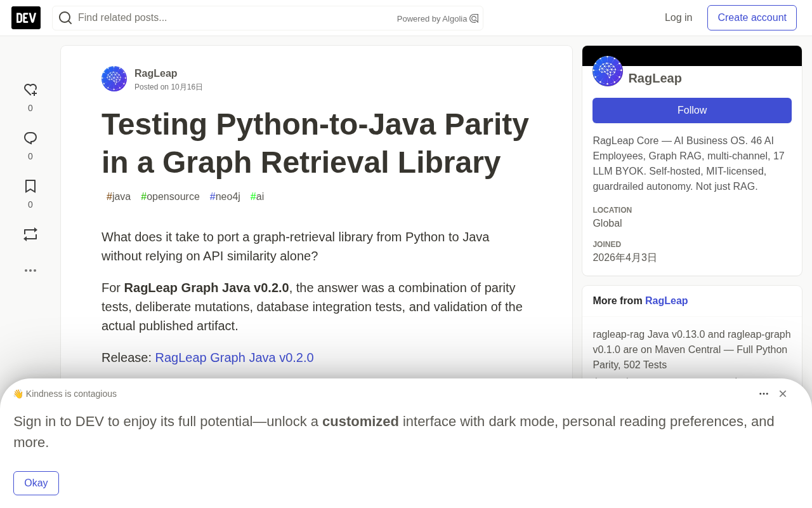Click the search magnifier icon
The height and width of the screenshot is (508, 812).
pos(65,18)
